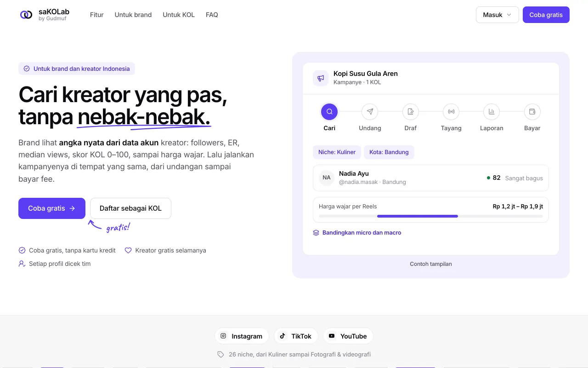Click the tag icon beside 26 niche

[x=220, y=354]
